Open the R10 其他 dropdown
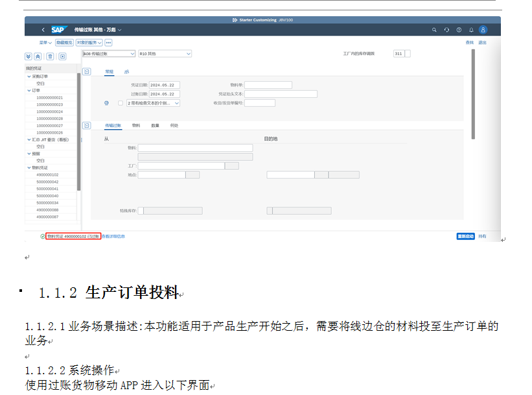 coord(188,54)
